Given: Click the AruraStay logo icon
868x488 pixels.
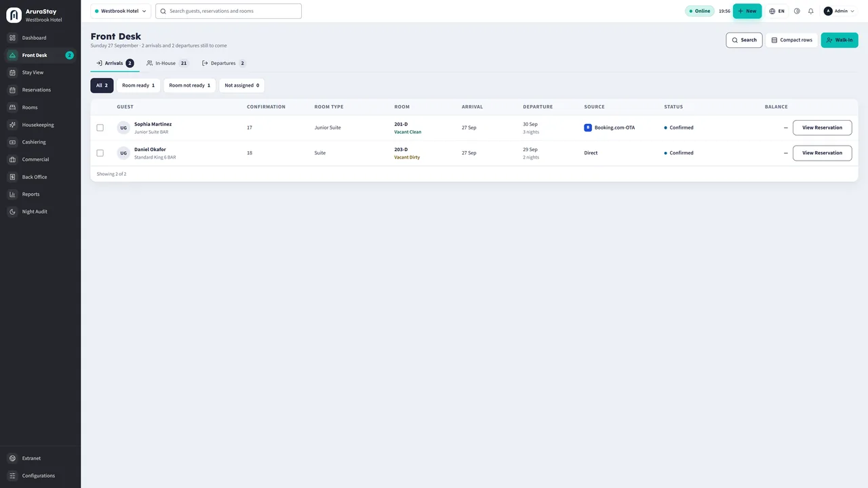Looking at the screenshot, I should 14,15.
